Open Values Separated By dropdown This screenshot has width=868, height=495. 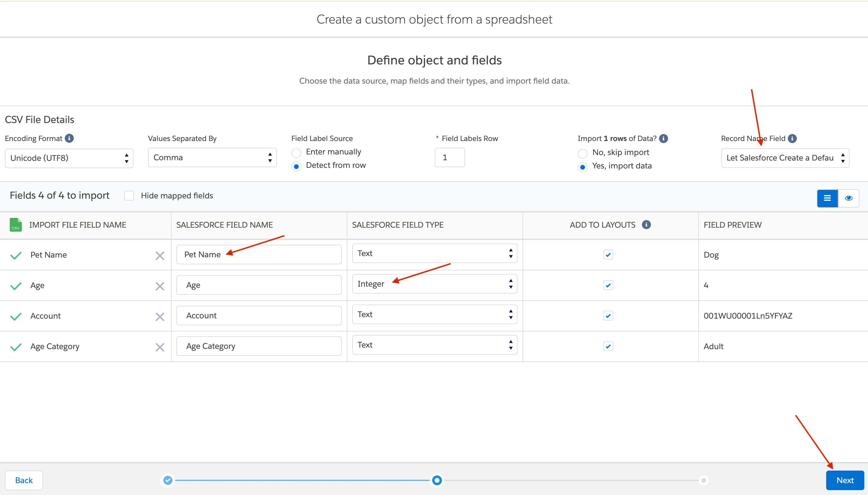click(212, 158)
